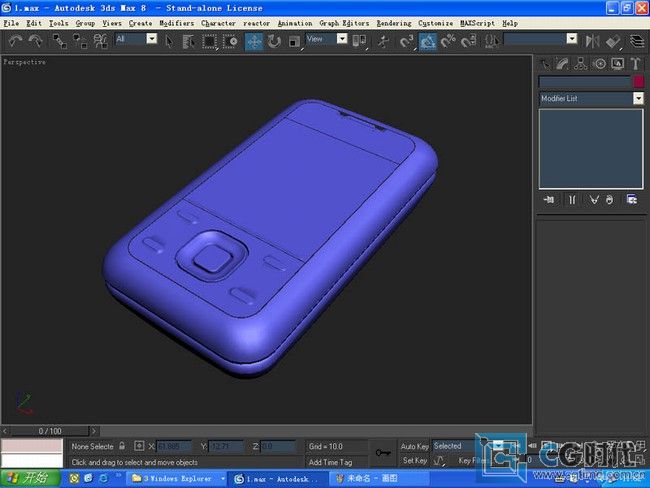The image size is (650, 488).
Task: Toggle the Auto Key button
Action: 414,447
